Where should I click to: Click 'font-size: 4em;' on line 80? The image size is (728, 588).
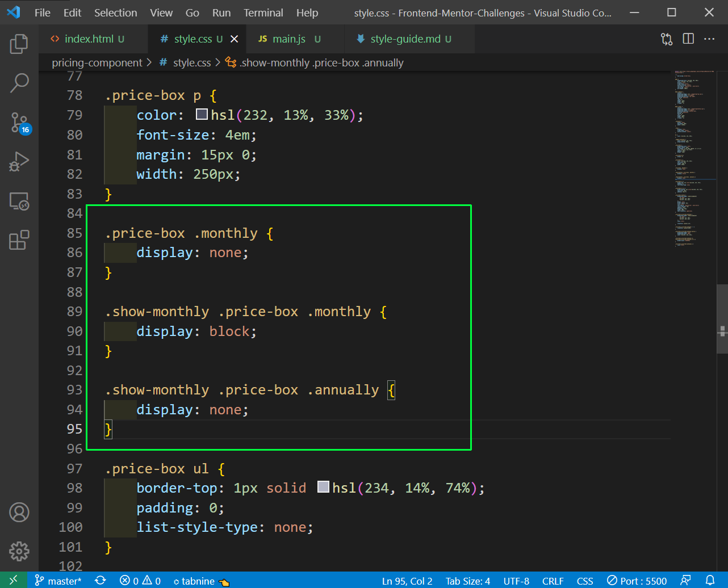(197, 135)
